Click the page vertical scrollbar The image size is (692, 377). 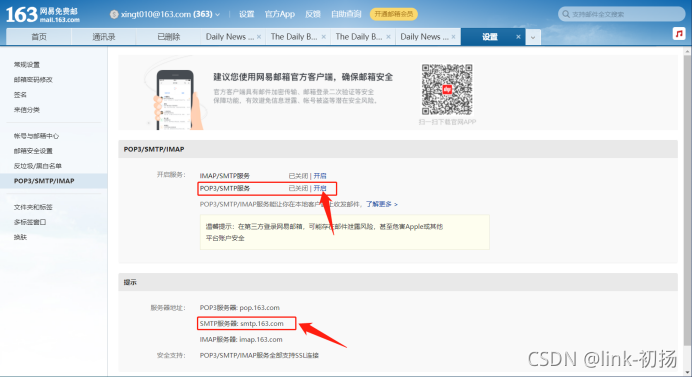(687, 199)
